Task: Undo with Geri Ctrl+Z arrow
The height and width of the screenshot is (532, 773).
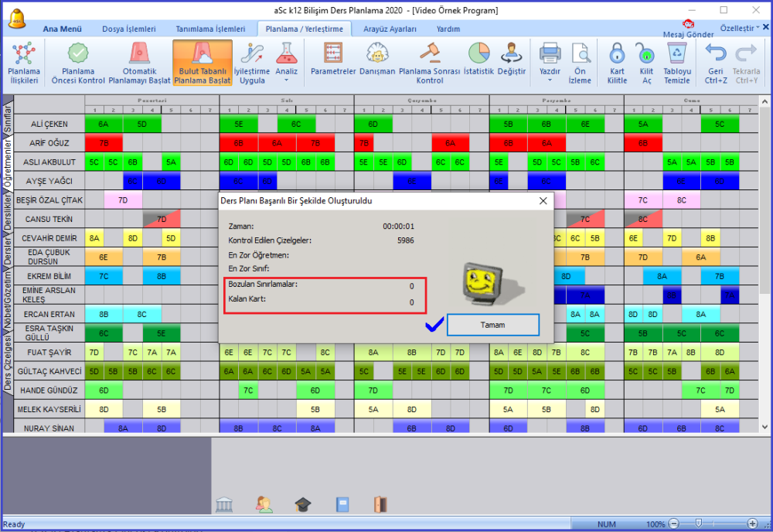Action: 715,63
